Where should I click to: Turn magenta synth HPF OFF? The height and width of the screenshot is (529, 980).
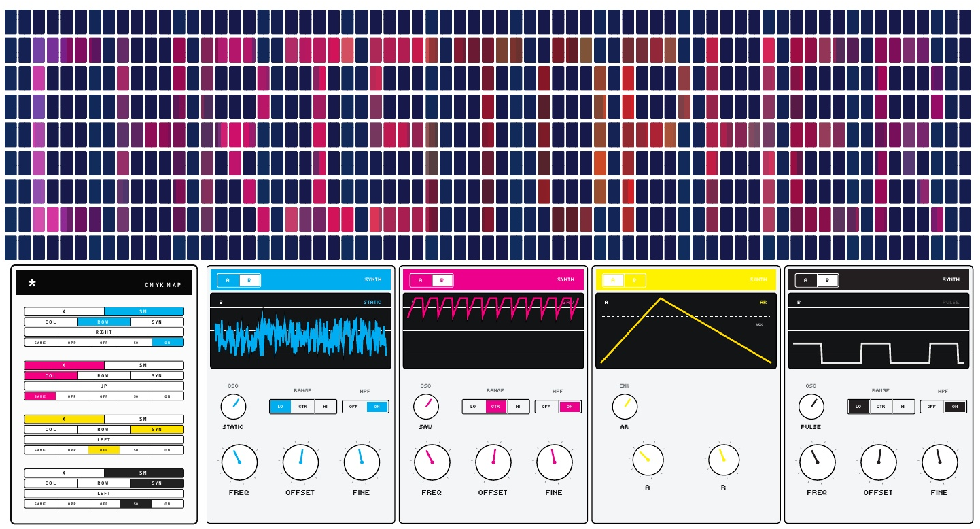(x=547, y=407)
